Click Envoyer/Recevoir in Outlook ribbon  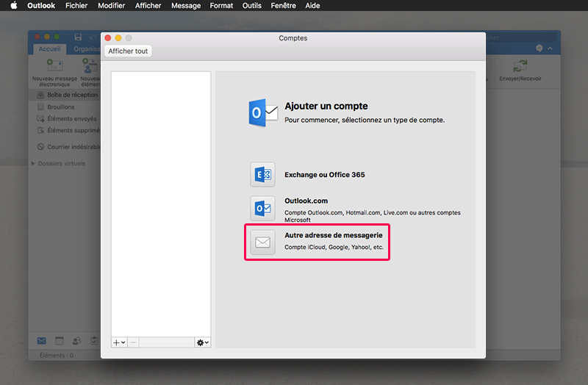(x=520, y=71)
